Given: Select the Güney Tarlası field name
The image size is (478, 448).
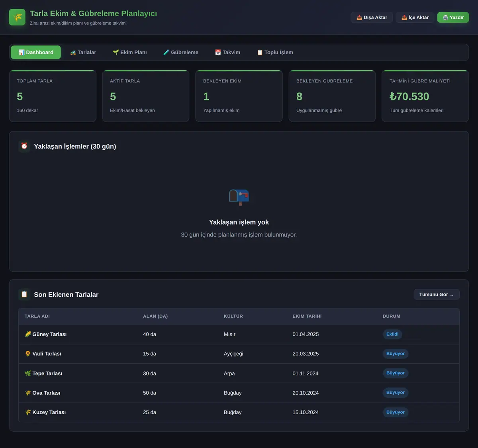Looking at the screenshot, I should tap(49, 334).
